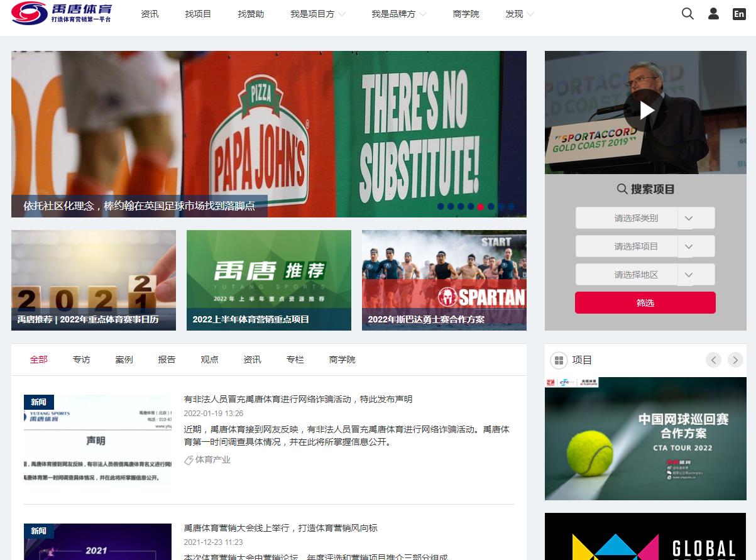Select the 专访 tab
The width and height of the screenshot is (756, 560).
click(x=81, y=360)
